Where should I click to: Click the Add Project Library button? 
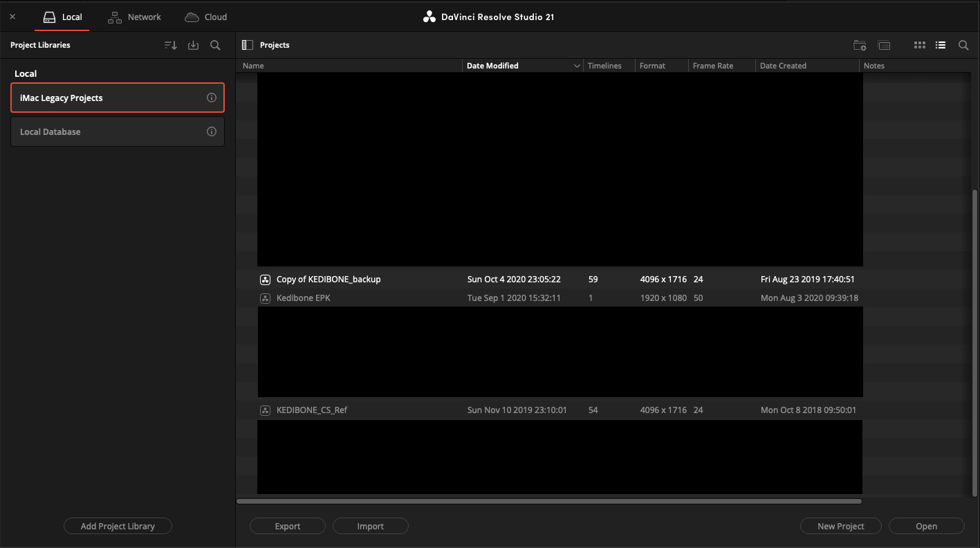click(118, 527)
